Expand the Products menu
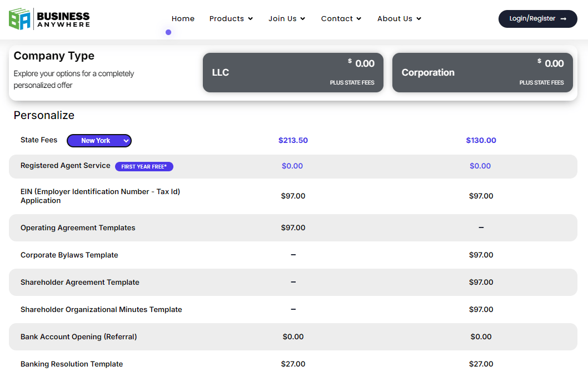Image resolution: width=588 pixels, height=376 pixels. coord(231,18)
